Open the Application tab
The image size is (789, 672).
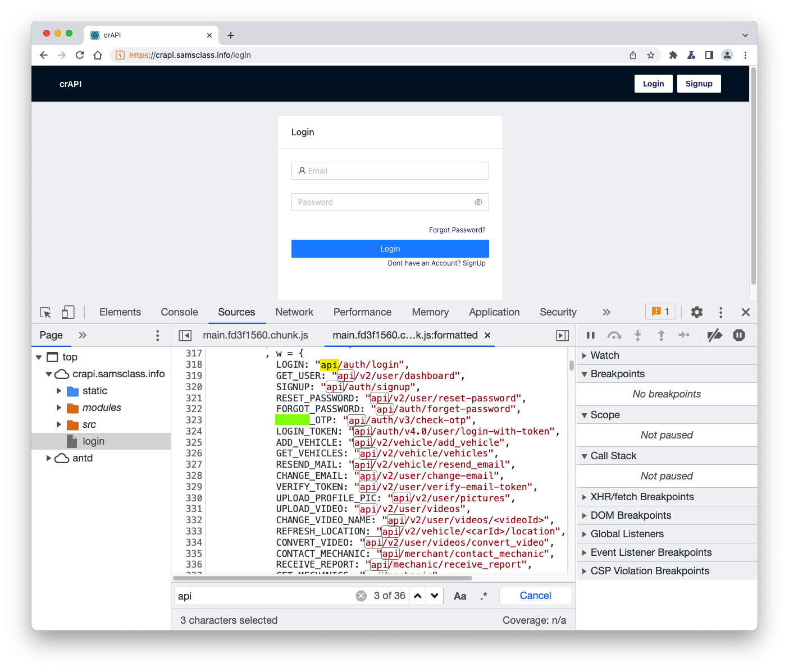(494, 312)
